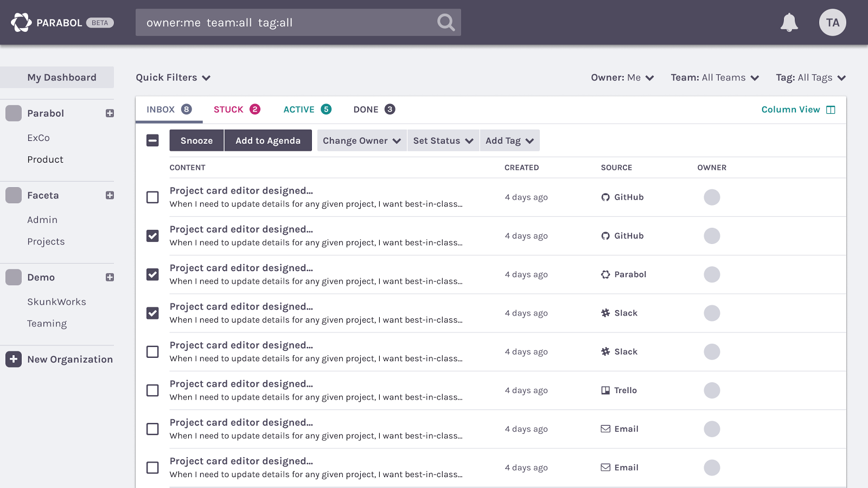This screenshot has height=488, width=868.
Task: Click the Add to Agenda button
Action: [x=268, y=140]
